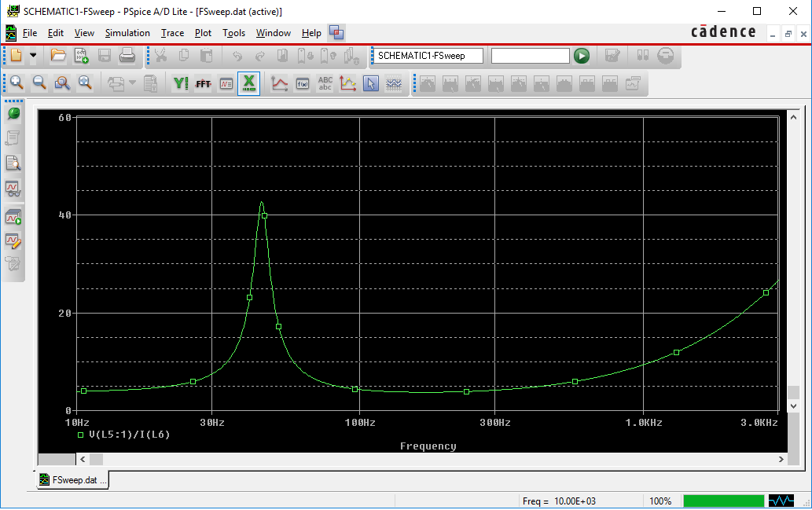
Task: Open the File menu
Action: 30,33
